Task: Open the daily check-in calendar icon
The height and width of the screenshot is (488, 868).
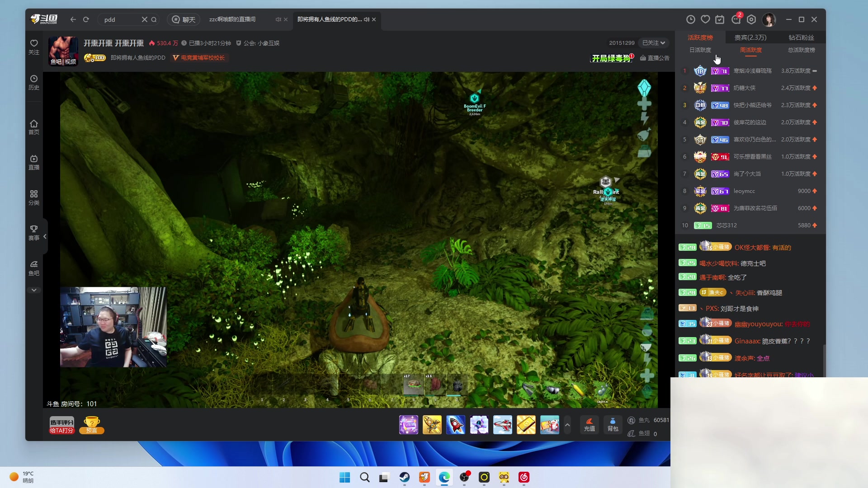Action: point(720,19)
